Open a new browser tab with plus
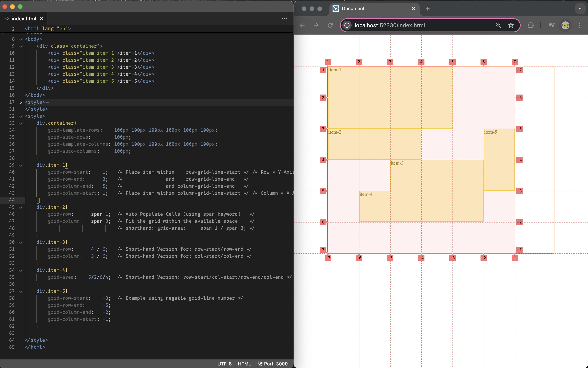The height and width of the screenshot is (368, 588). click(x=428, y=9)
